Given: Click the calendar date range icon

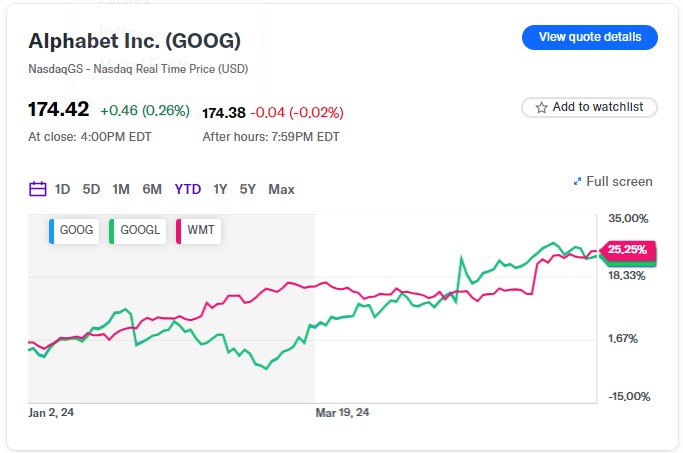Looking at the screenshot, I should point(38,189).
